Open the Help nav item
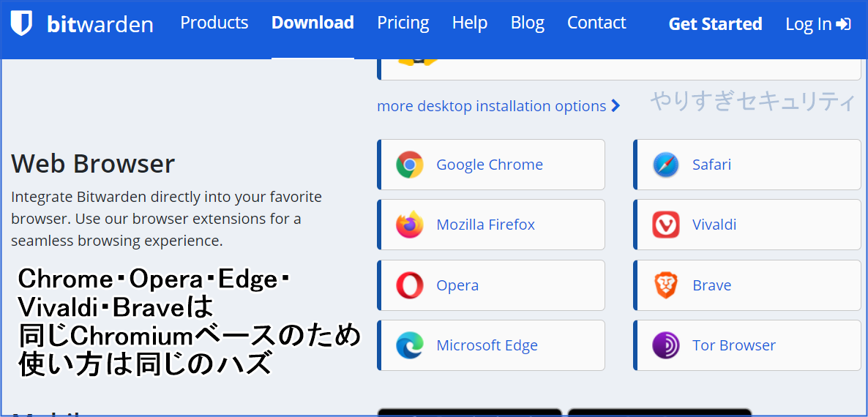The height and width of the screenshot is (417, 868). tap(469, 23)
